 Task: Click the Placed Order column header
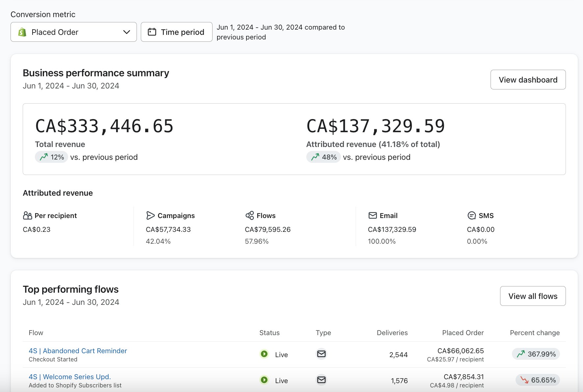coord(463,333)
